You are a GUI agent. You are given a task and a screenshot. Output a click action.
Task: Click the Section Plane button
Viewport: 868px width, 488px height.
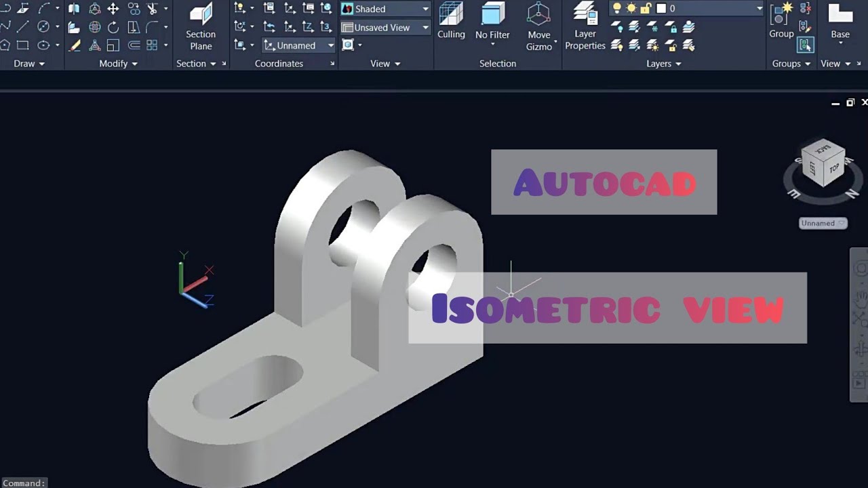pyautogui.click(x=201, y=27)
